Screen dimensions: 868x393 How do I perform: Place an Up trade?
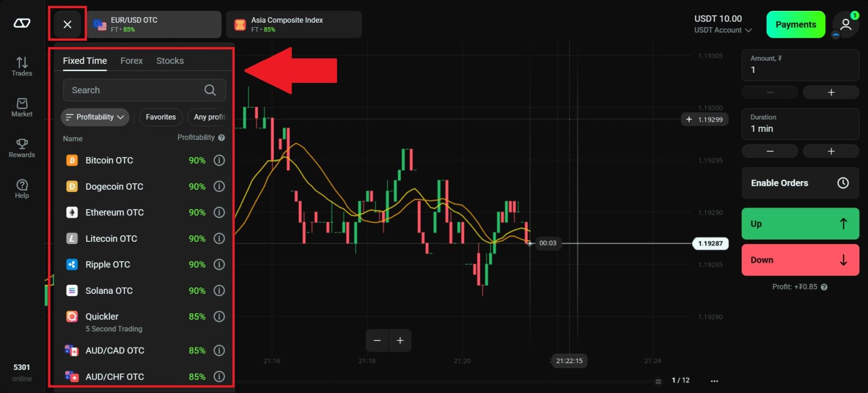tap(800, 224)
